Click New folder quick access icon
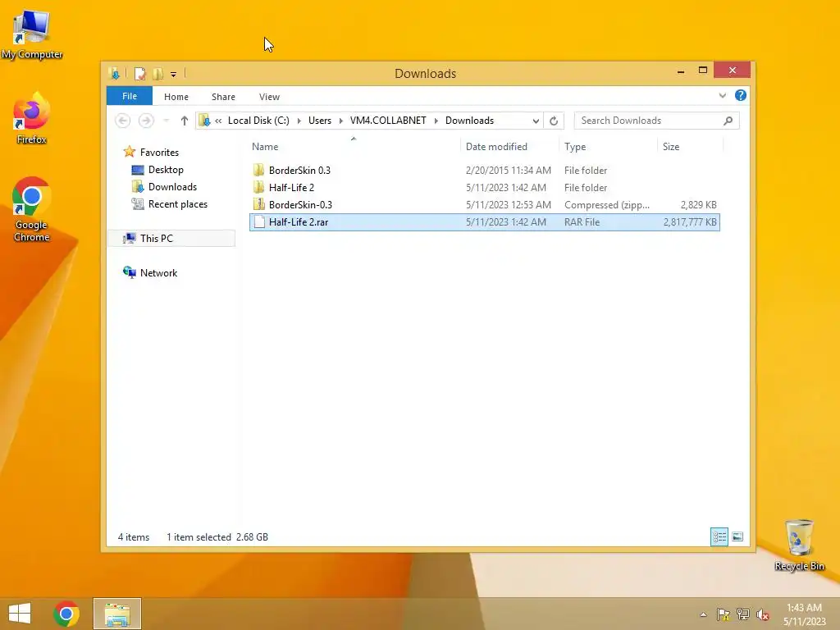Viewport: 840px width, 630px height. tap(158, 73)
